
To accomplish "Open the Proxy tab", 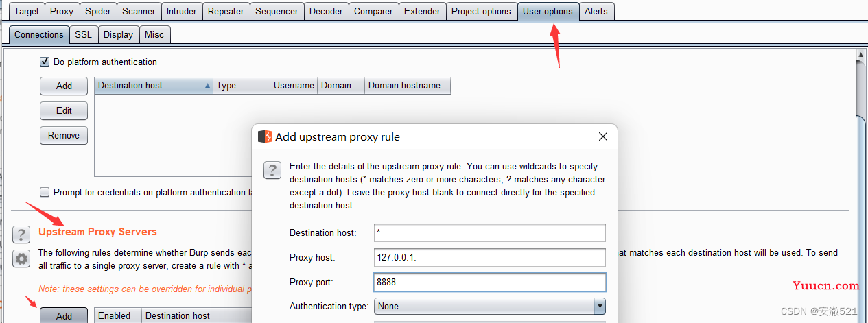I will click(62, 11).
